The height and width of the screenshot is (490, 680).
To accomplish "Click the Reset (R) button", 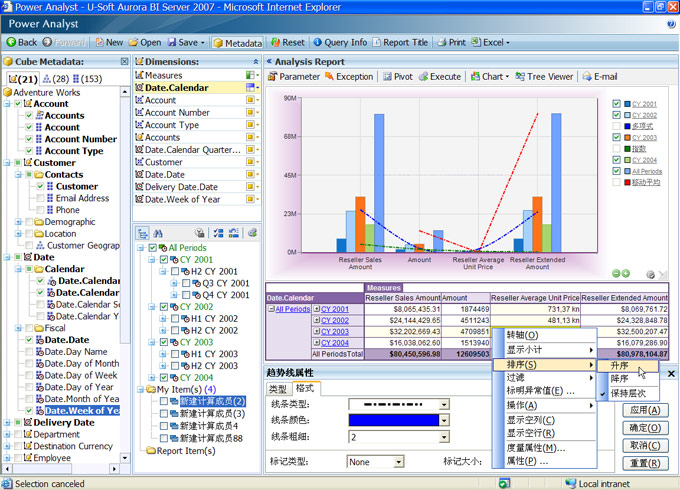I will (645, 463).
